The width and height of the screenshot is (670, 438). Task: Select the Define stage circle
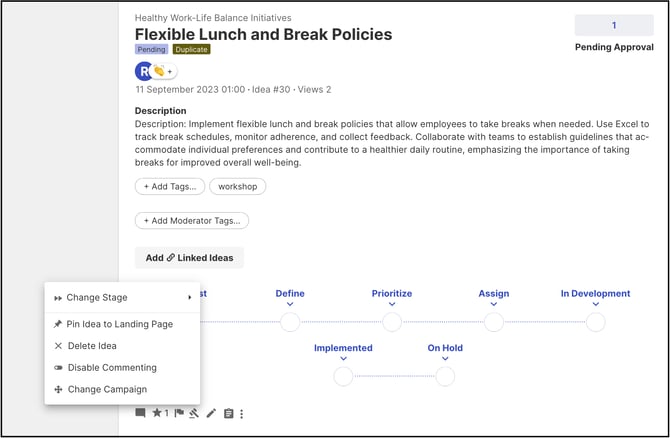290,322
